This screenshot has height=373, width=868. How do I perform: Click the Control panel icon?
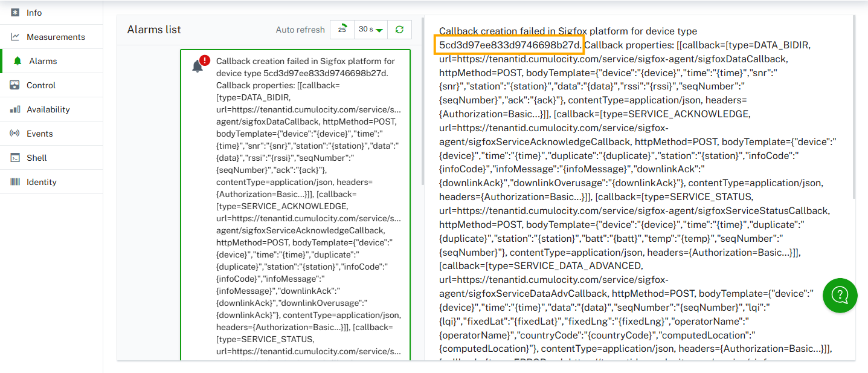[15, 85]
